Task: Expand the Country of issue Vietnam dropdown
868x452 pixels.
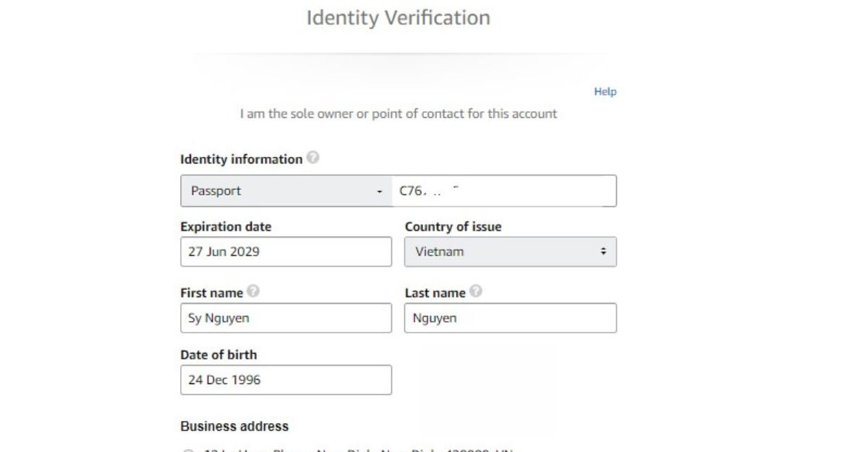Action: (510, 252)
